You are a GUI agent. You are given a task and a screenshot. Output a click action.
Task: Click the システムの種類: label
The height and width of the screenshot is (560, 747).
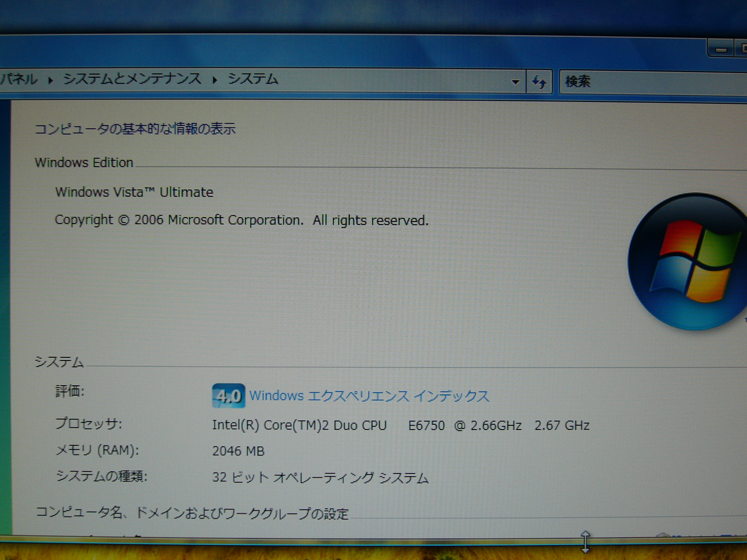[x=101, y=476]
